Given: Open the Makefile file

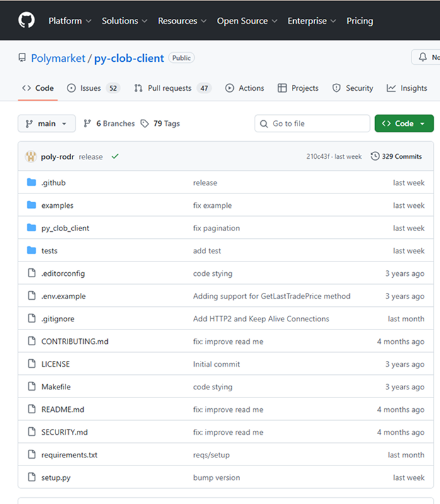Looking at the screenshot, I should (x=56, y=387).
